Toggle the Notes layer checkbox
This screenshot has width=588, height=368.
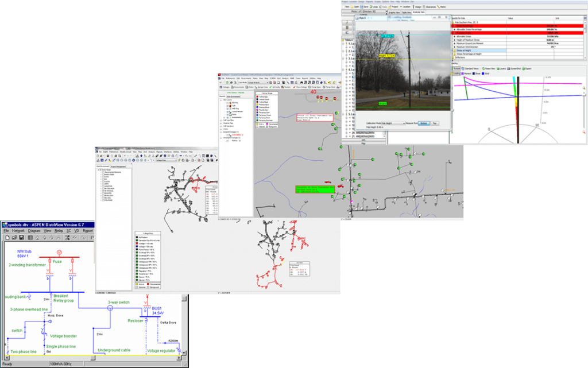(227, 115)
